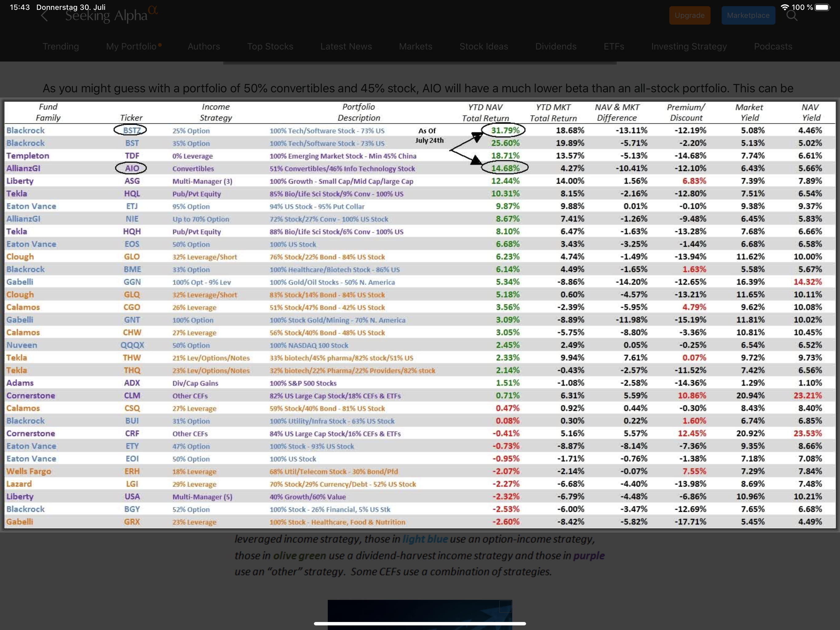Go to Authors section
Viewport: 840px width, 630px height.
click(x=204, y=46)
